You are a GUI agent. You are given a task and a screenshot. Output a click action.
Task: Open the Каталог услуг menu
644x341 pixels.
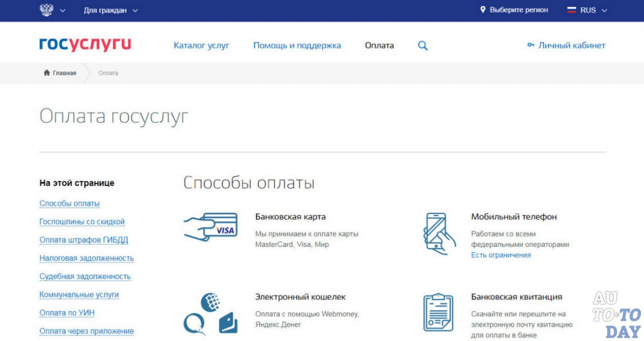(x=201, y=45)
